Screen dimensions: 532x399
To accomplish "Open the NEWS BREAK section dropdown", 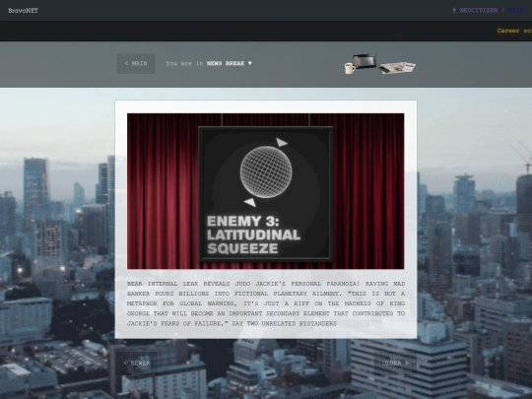I will [x=230, y=63].
